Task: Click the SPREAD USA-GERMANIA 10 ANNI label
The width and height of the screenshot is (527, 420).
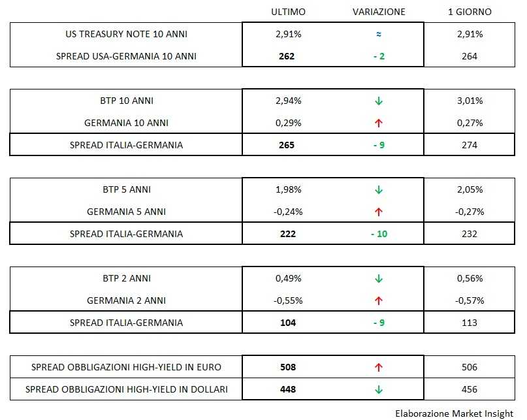Action: pos(126,56)
